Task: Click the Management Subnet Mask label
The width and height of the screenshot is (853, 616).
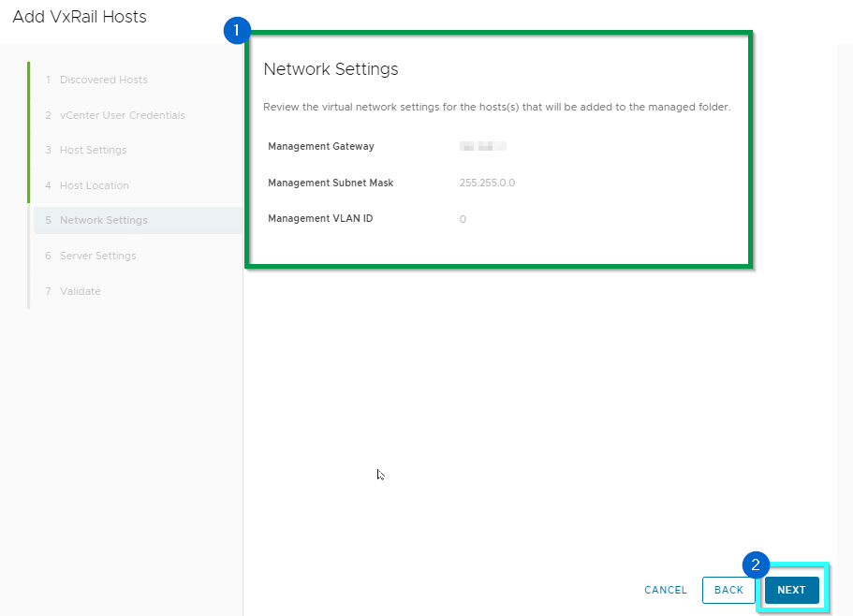Action: click(x=331, y=183)
